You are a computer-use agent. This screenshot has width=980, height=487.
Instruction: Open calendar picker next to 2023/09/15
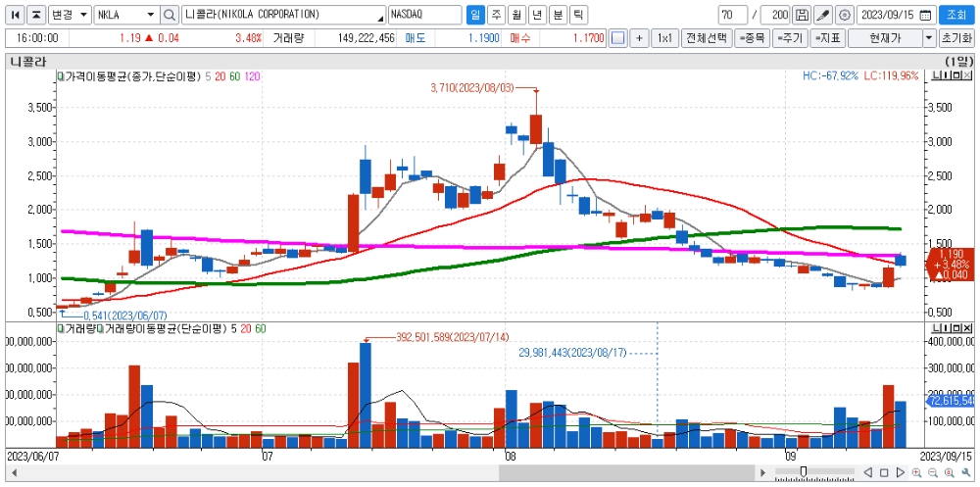pyautogui.click(x=925, y=15)
